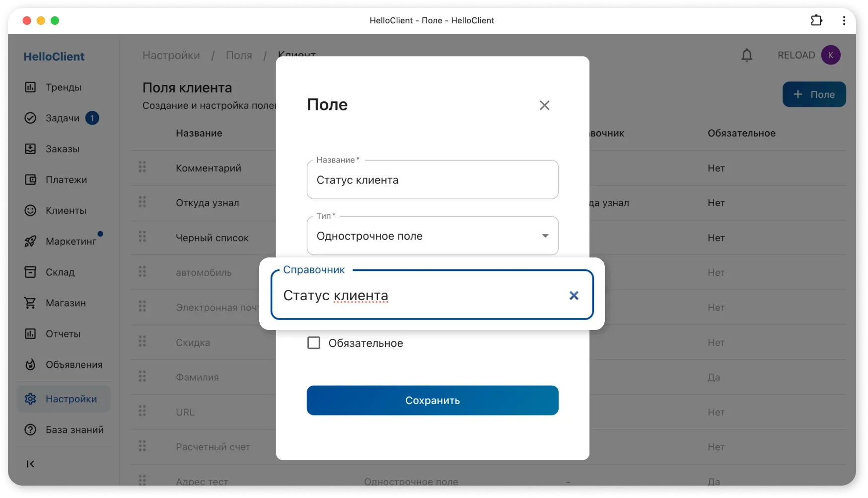Toggle the Обязательное checkbox

314,343
